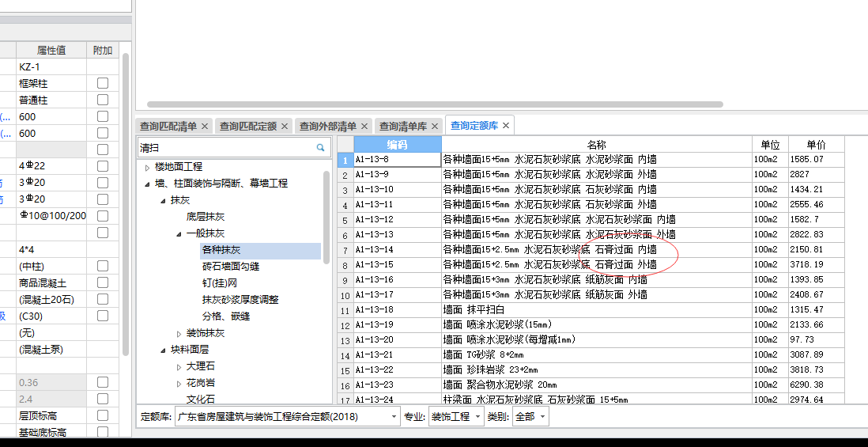Toggle the 附加 checkbox in 商品混凝土 row

click(103, 282)
